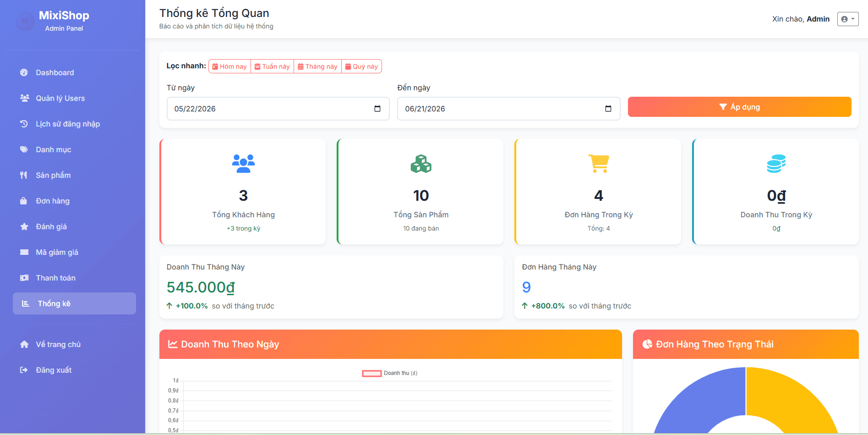Select Đánh giá menu entry
This screenshot has width=868, height=435.
pyautogui.click(x=74, y=226)
